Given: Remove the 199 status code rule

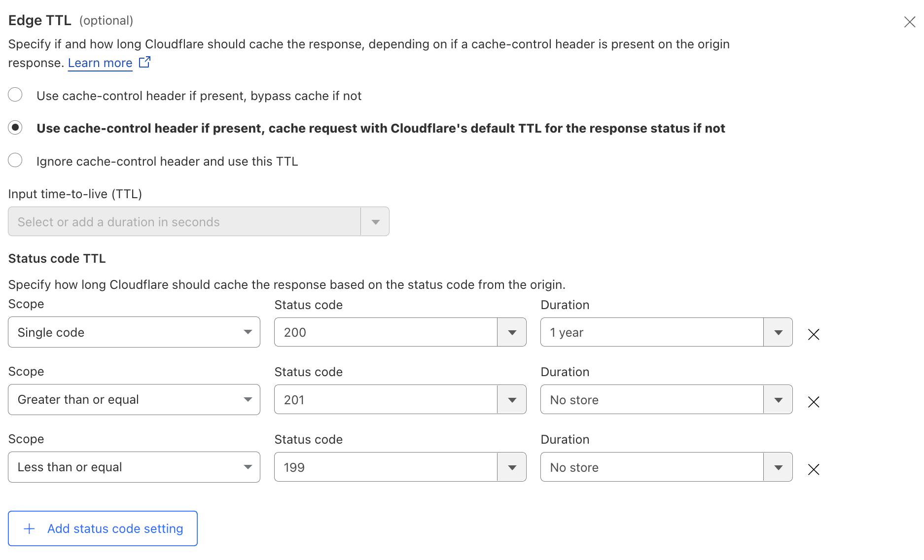Looking at the screenshot, I should [x=813, y=469].
